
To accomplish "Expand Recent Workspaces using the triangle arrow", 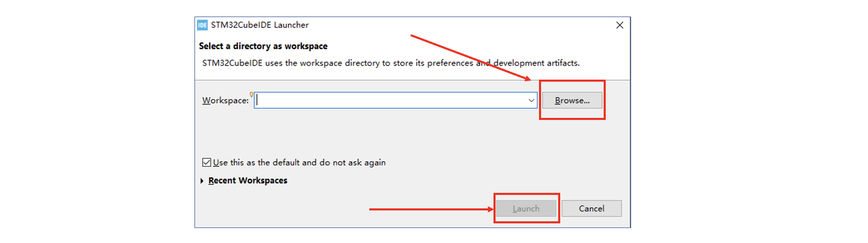I will (x=202, y=180).
